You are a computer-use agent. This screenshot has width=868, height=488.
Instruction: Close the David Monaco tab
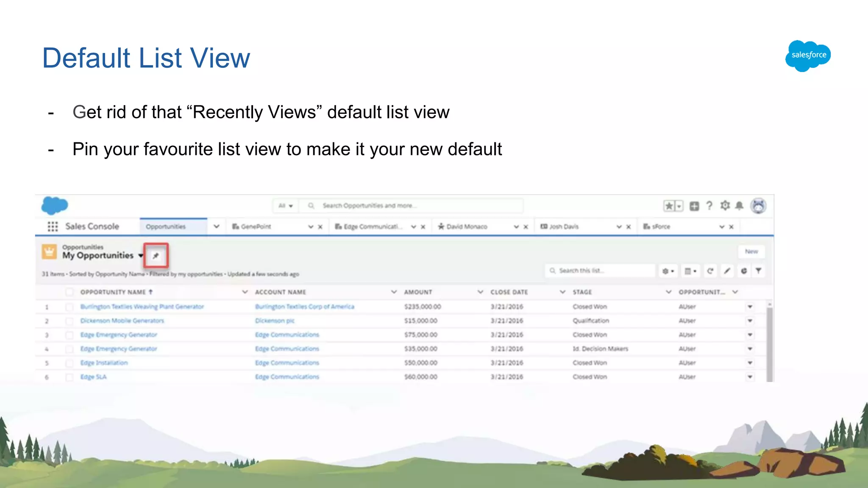point(526,227)
